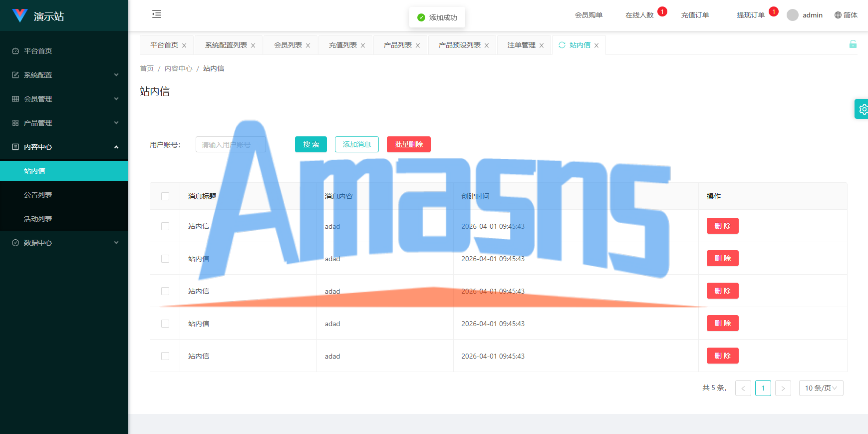The height and width of the screenshot is (434, 868).
Task: Collapse the sidebar with the hamburger icon
Action: (157, 14)
